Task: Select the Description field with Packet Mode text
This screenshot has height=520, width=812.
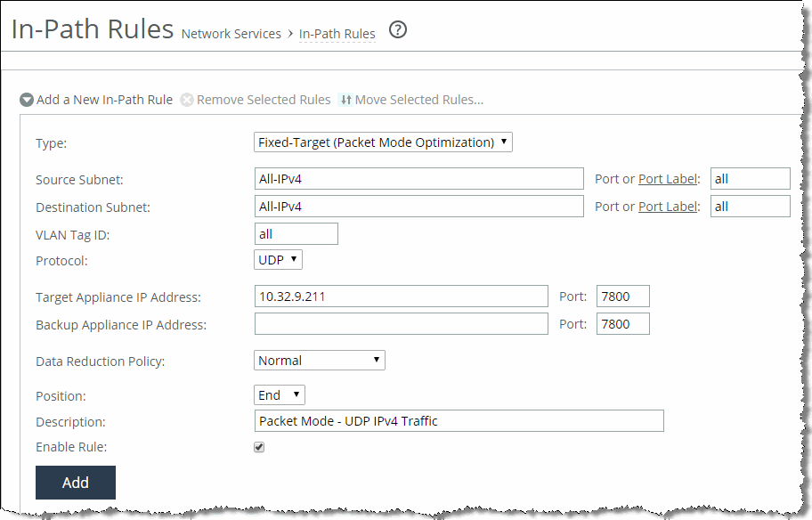Action: (459, 420)
